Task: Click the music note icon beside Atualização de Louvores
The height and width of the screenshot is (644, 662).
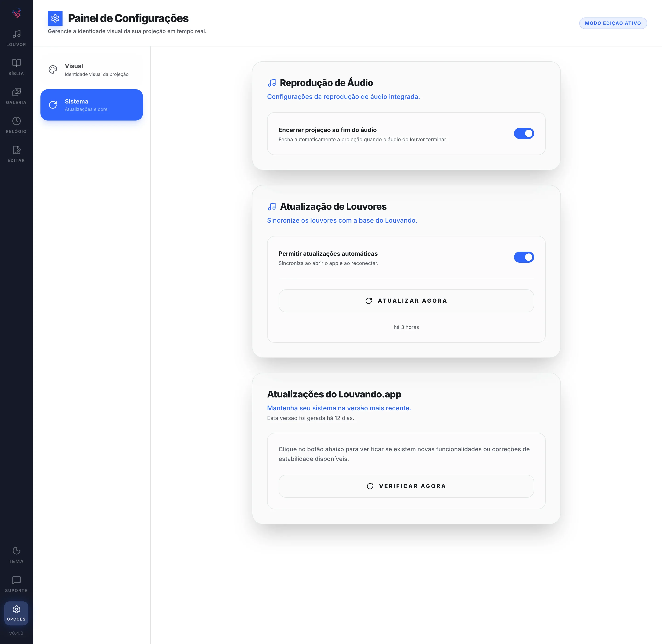Action: 271,207
